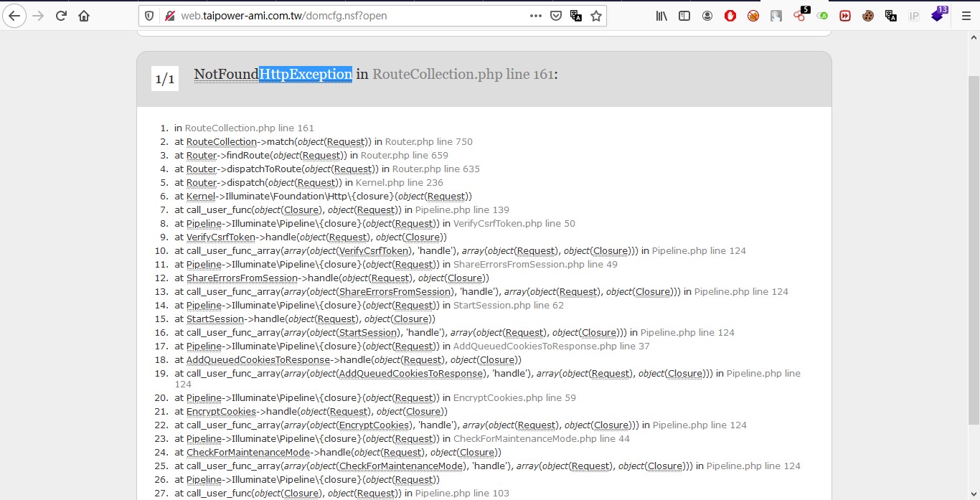
Task: Click 'ShareErrorsFromSession.php line 49' text
Action: click(x=535, y=264)
